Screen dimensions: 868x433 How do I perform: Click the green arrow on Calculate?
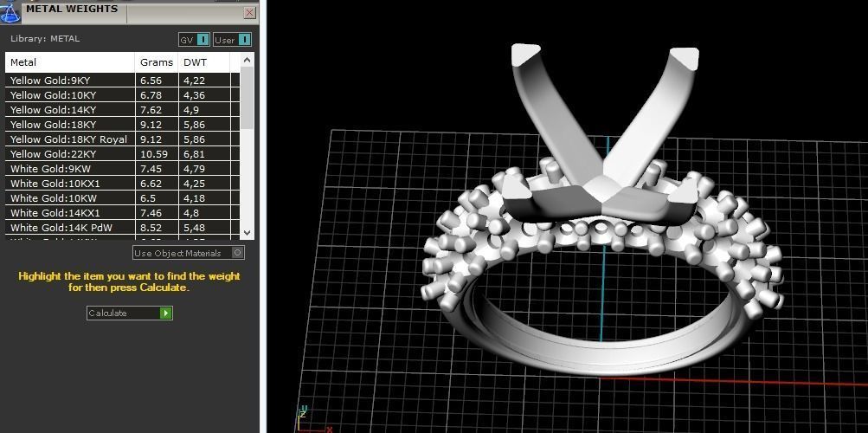pyautogui.click(x=165, y=313)
